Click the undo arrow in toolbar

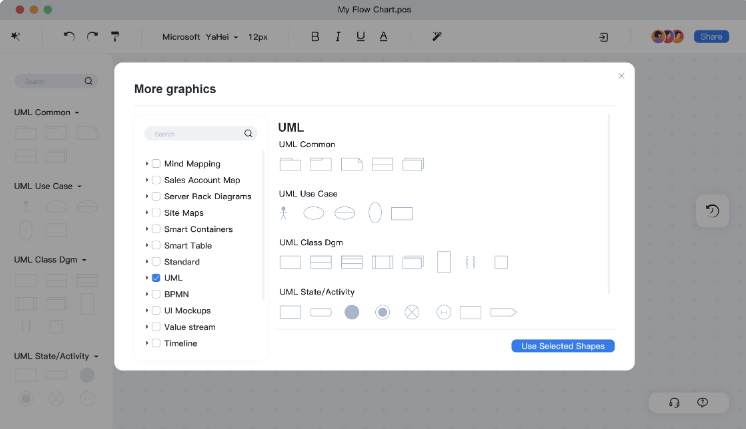pyautogui.click(x=69, y=36)
